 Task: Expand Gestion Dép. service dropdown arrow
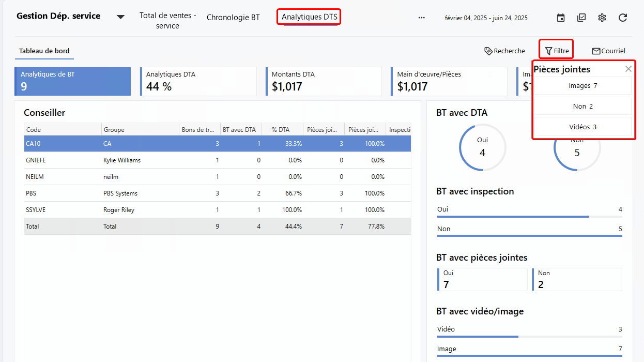pyautogui.click(x=120, y=17)
